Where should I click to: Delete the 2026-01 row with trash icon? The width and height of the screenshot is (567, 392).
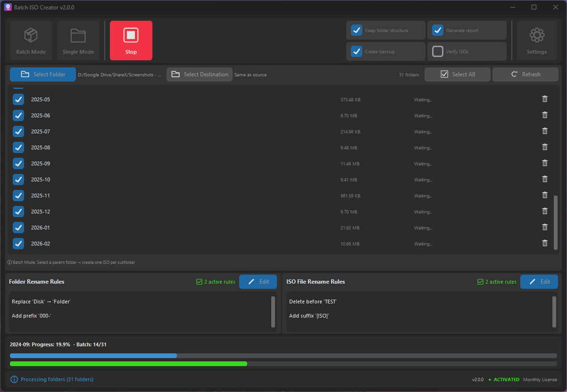545,227
